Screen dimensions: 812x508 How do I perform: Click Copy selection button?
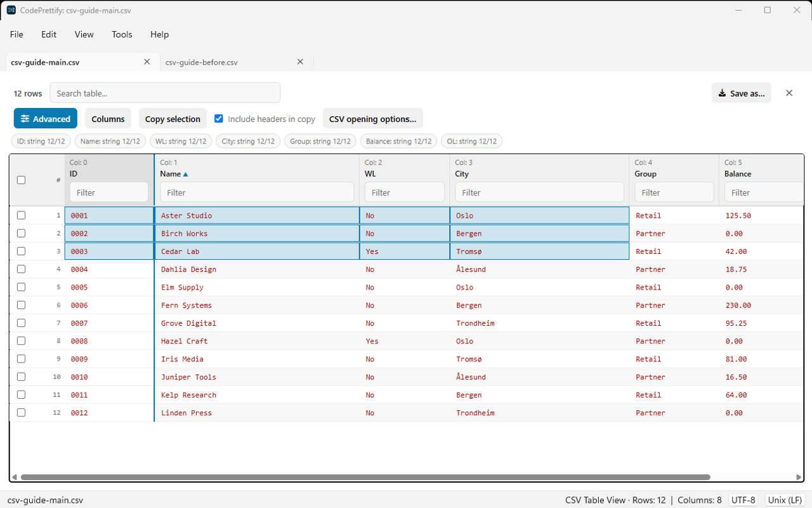[x=173, y=119]
